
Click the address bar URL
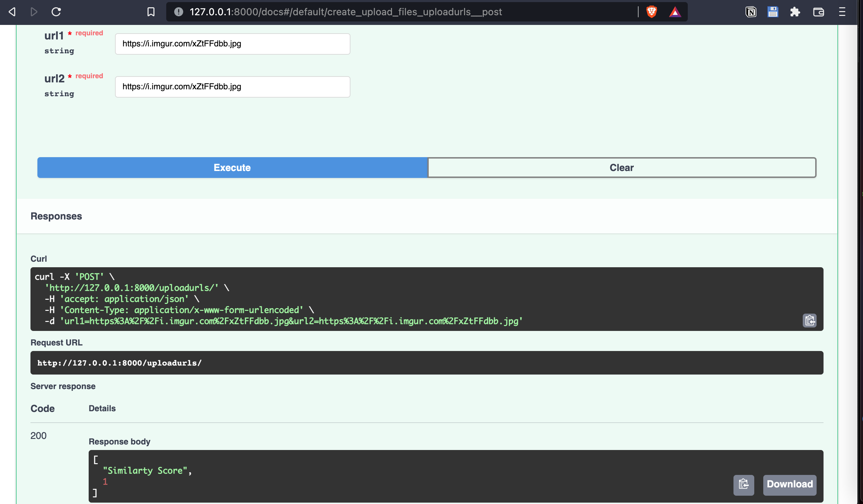pyautogui.click(x=346, y=12)
